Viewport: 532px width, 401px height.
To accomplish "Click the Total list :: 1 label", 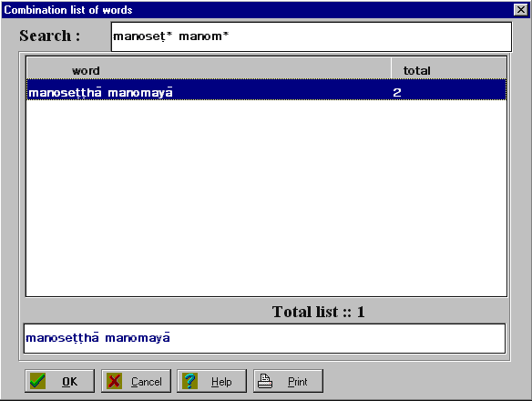I will pyautogui.click(x=318, y=312).
